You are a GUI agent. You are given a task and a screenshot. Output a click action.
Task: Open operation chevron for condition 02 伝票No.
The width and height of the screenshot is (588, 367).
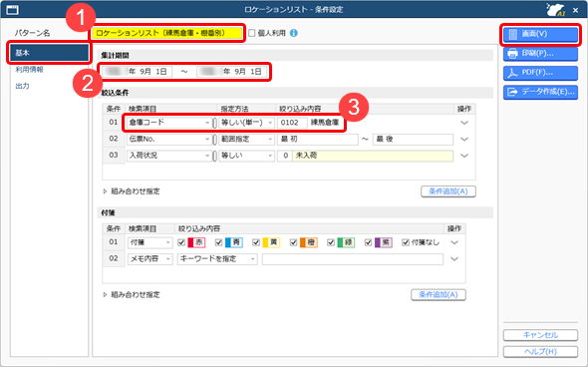coord(464,140)
